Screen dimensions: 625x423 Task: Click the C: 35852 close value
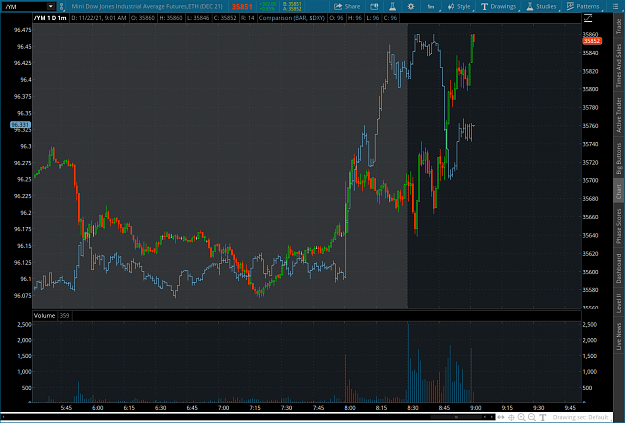coord(225,18)
